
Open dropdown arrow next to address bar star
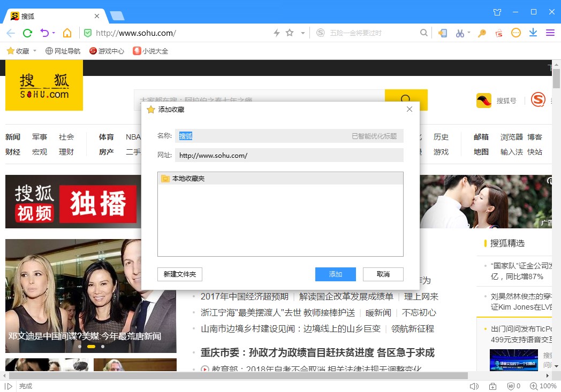pyautogui.click(x=302, y=33)
